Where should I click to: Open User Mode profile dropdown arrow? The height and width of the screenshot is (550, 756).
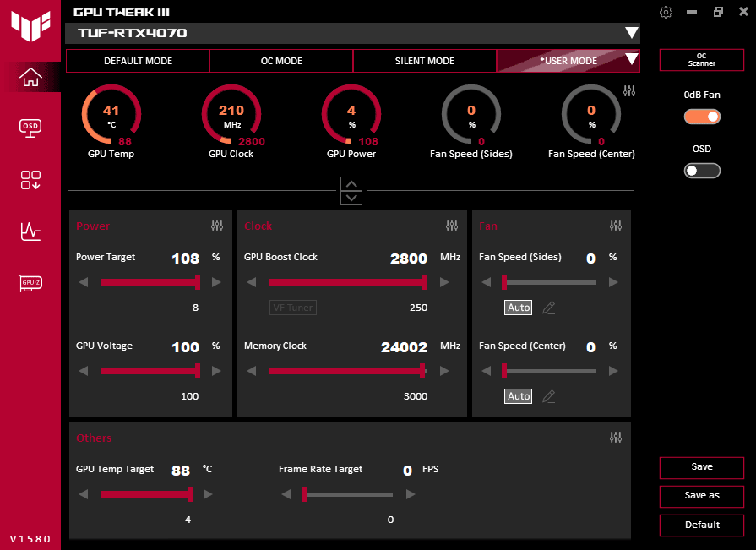(631, 60)
